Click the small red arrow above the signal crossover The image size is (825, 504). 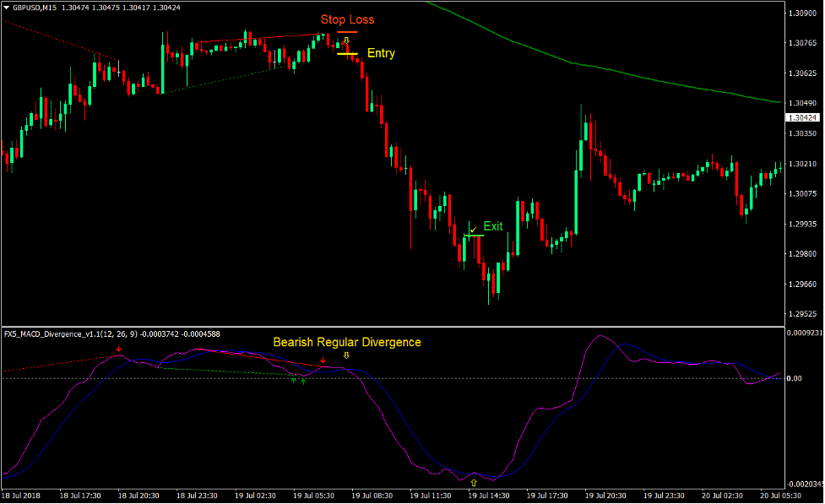(323, 360)
